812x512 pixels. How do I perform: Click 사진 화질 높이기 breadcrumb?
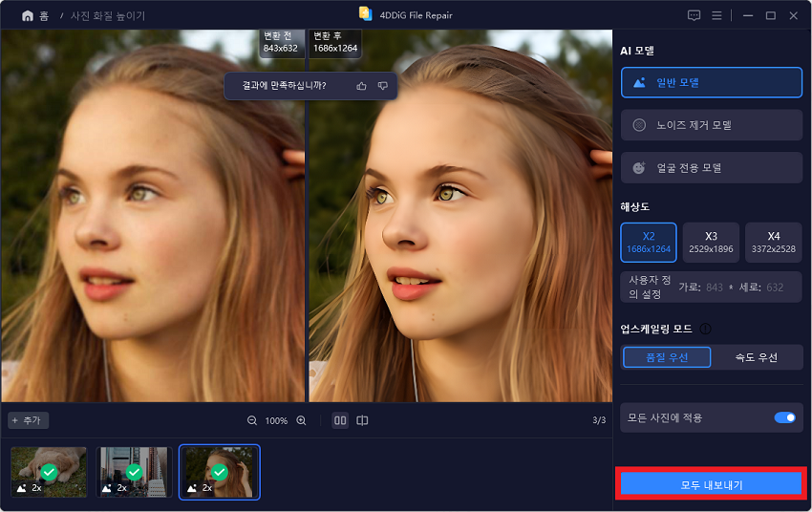108,16
